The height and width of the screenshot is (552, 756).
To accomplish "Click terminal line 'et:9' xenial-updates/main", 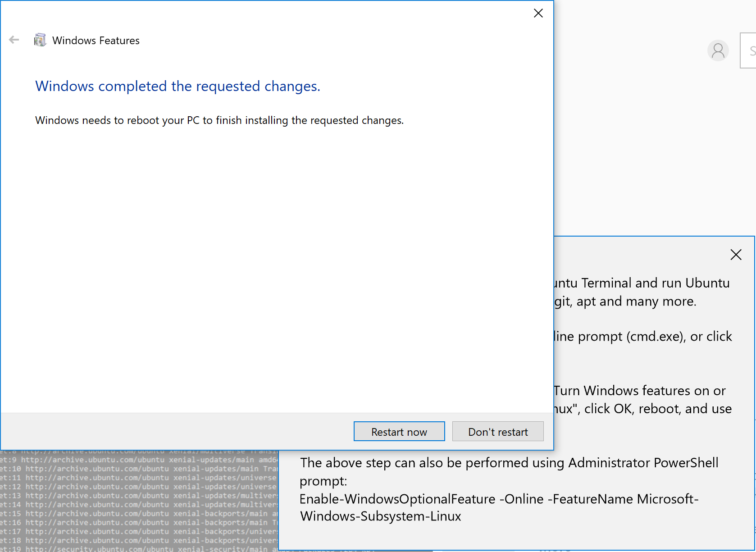I will click(139, 460).
